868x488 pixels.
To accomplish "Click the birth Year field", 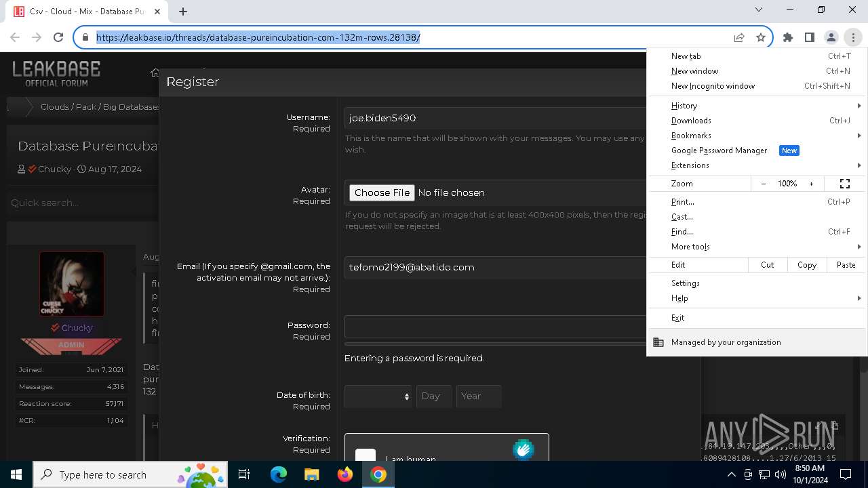I will [x=479, y=396].
